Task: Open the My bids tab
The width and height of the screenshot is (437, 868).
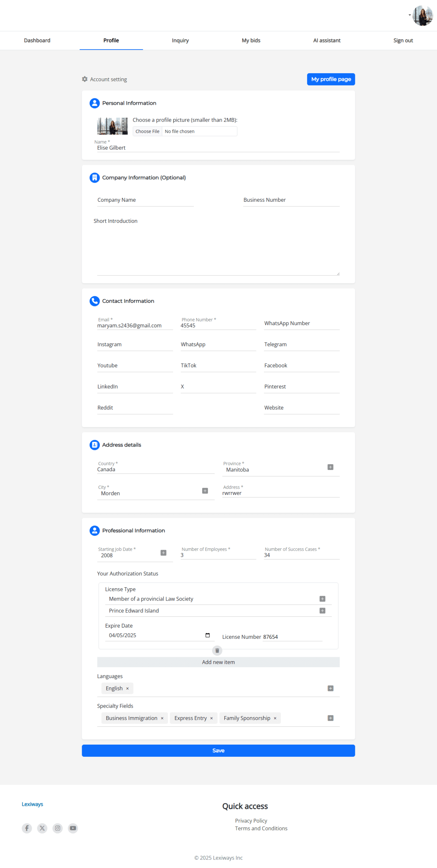Action: pos(251,40)
